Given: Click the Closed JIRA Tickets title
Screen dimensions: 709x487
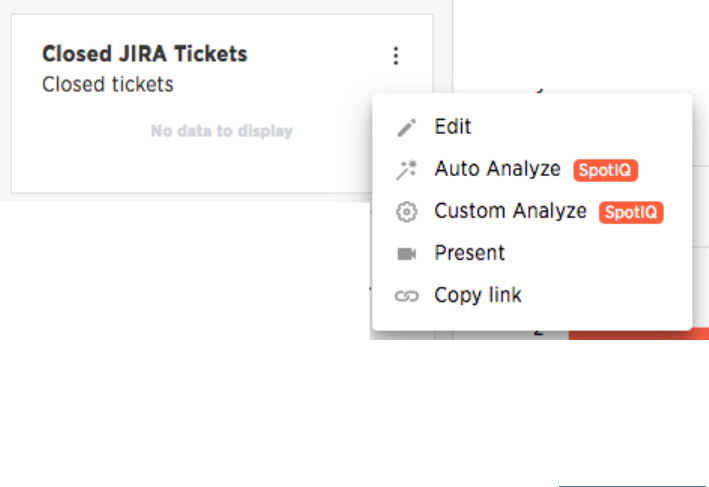Looking at the screenshot, I should click(144, 54).
